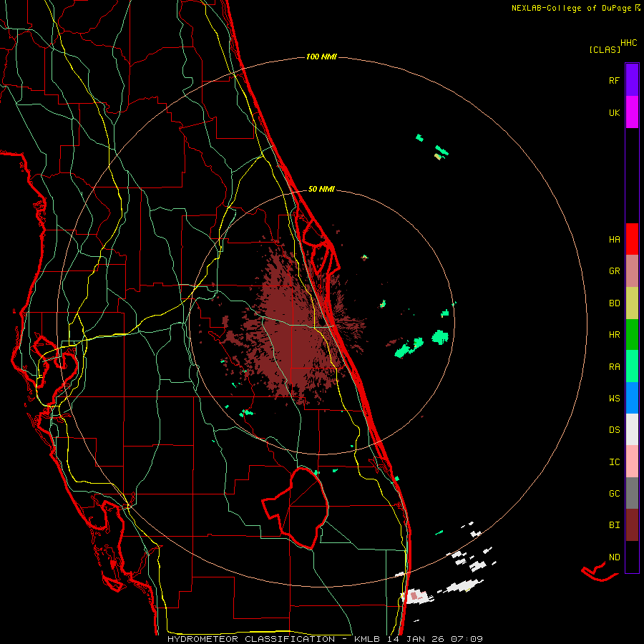Viewport: 644px width, 644px height.
Task: Click the HHC product label
Action: tap(629, 43)
